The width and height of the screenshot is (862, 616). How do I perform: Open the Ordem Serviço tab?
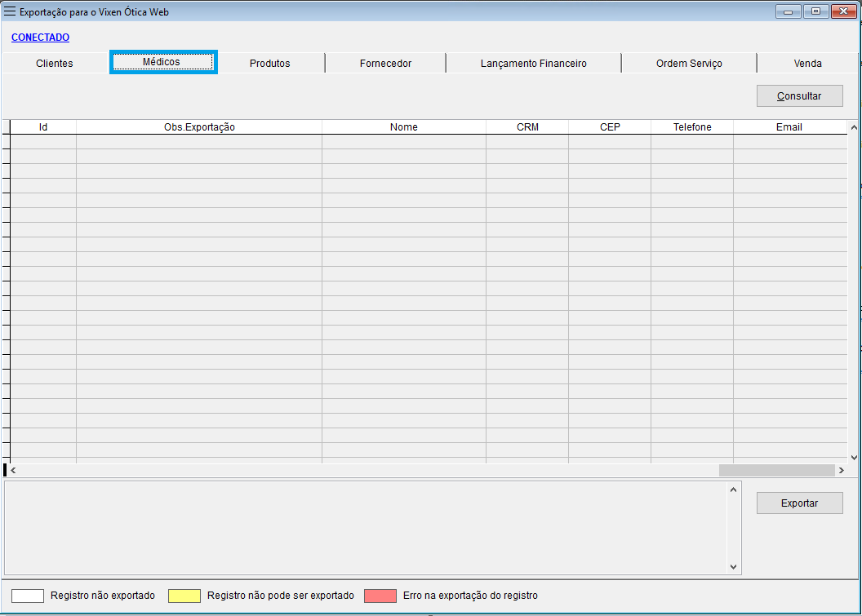pyautogui.click(x=689, y=64)
